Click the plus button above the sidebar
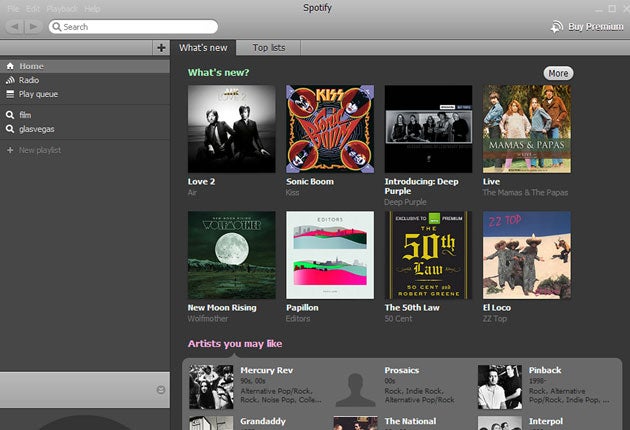Image resolution: width=630 pixels, height=430 pixels. click(x=161, y=47)
